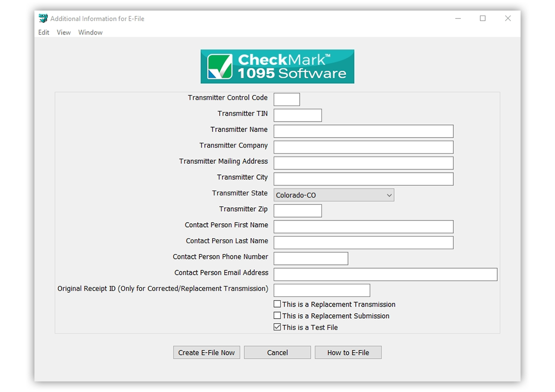Open the View menu

64,32
